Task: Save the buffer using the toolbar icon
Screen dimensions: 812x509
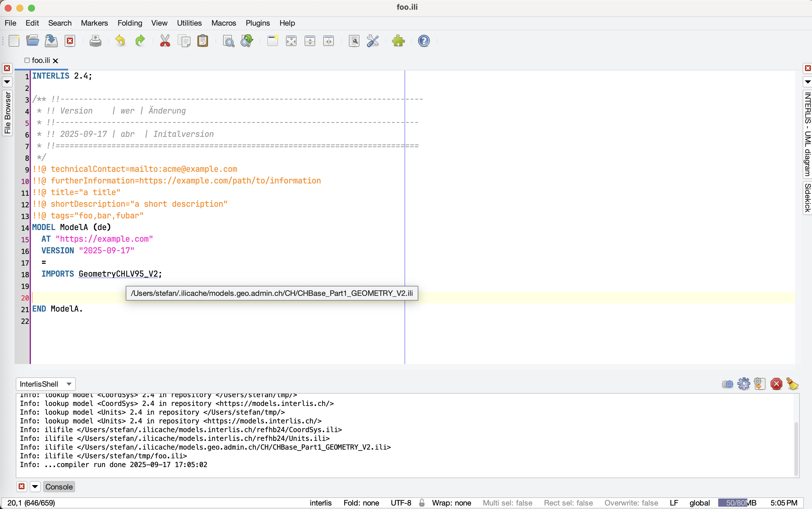Action: [51, 41]
